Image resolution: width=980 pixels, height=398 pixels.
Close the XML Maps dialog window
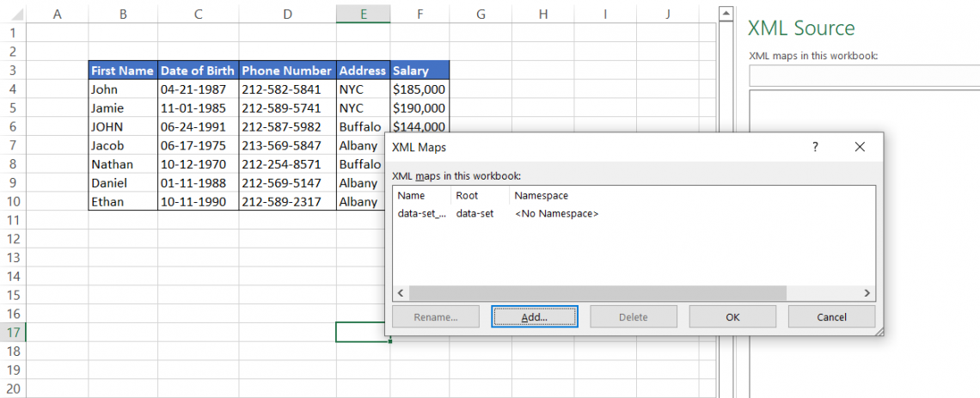tap(860, 147)
